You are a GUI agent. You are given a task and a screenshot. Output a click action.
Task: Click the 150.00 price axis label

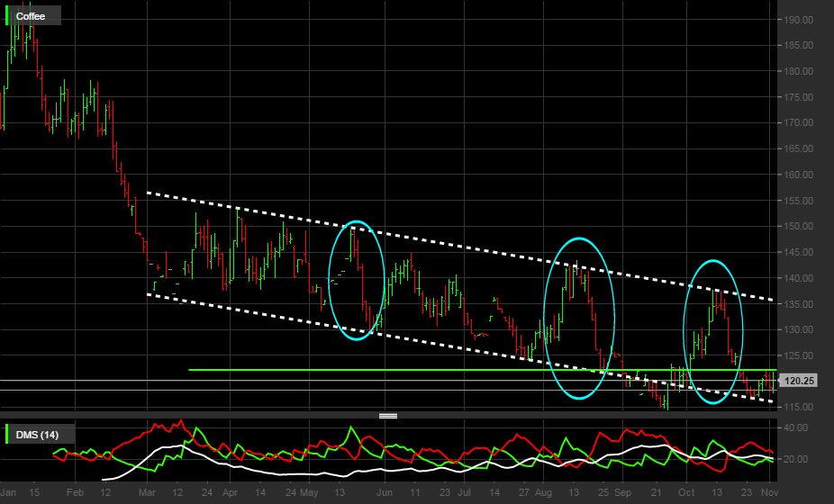pos(798,226)
